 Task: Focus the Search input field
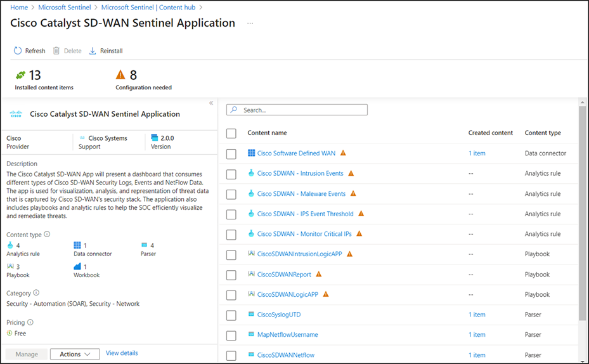click(x=297, y=110)
